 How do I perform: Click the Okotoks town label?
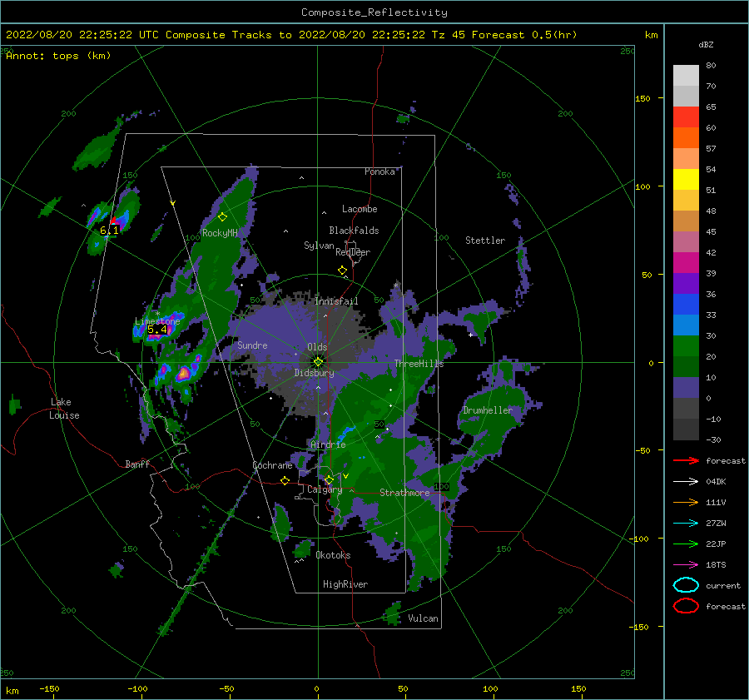333,555
